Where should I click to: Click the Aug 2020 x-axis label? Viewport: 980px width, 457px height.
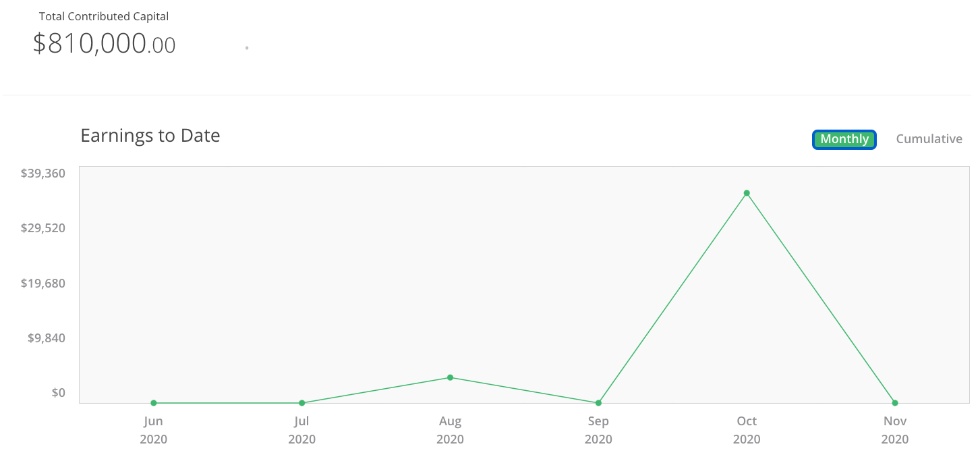[450, 430]
